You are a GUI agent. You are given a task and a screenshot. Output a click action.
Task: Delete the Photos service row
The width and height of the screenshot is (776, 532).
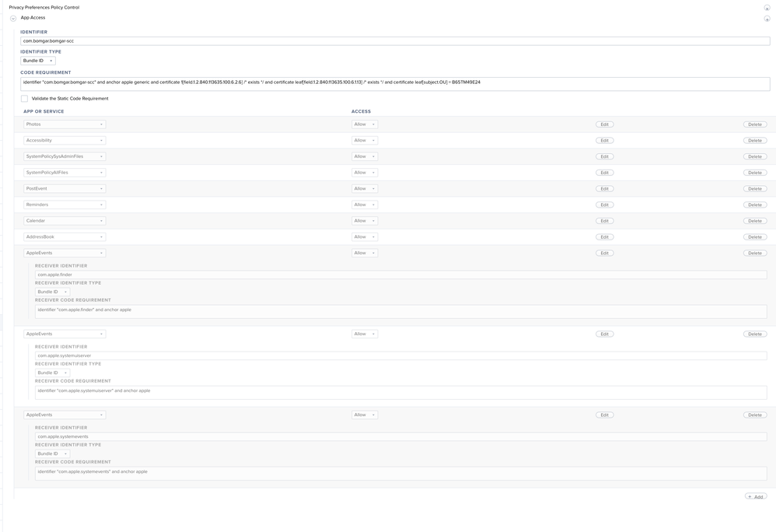[x=755, y=124]
